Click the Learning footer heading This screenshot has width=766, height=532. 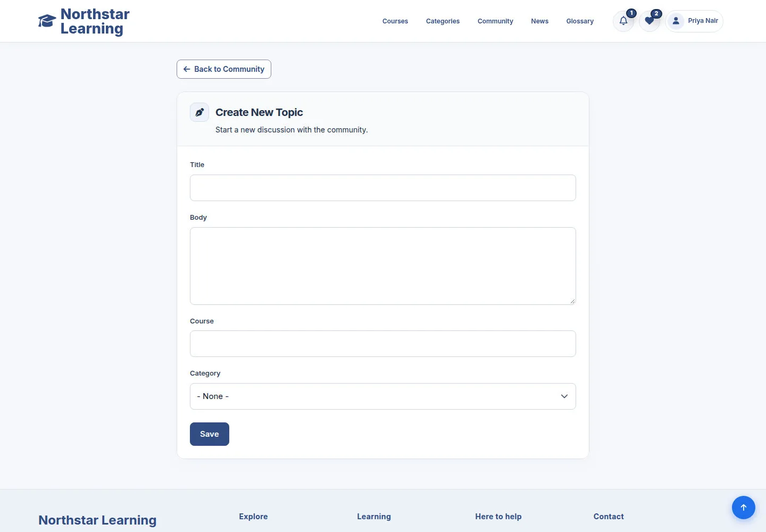(374, 517)
